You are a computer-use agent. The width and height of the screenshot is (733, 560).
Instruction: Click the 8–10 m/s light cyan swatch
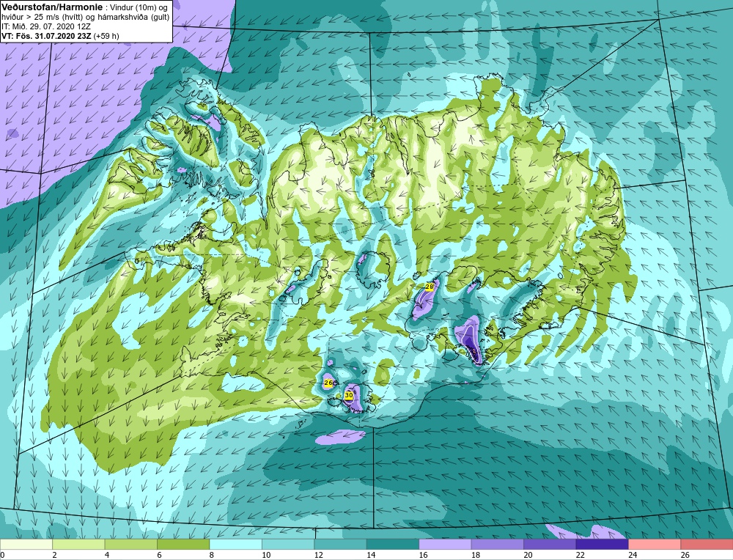(x=235, y=544)
